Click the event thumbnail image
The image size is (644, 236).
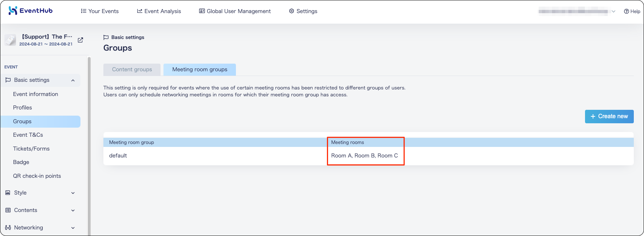click(10, 40)
